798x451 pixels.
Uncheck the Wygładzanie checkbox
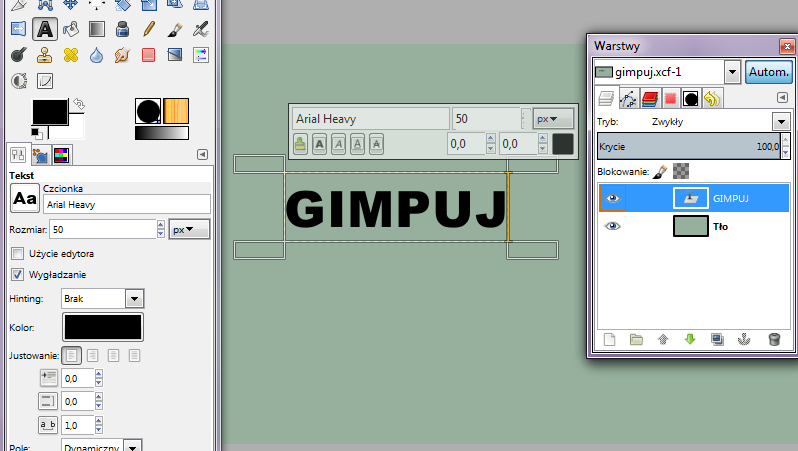point(16,274)
